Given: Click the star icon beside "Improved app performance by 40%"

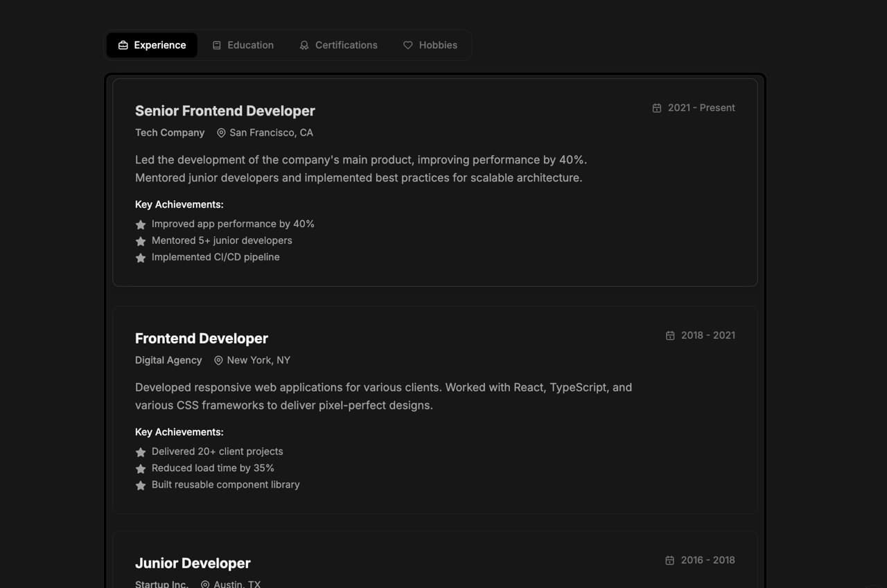Looking at the screenshot, I should tap(141, 224).
